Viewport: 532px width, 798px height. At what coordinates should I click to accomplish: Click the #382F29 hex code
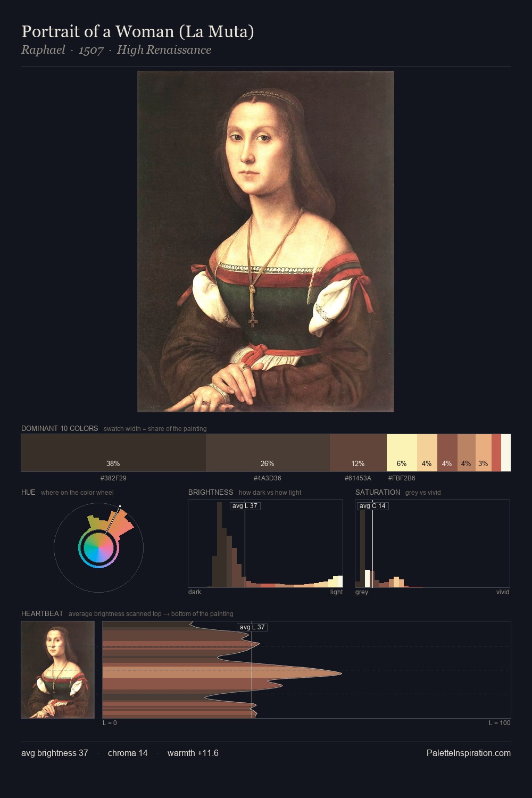(x=113, y=478)
